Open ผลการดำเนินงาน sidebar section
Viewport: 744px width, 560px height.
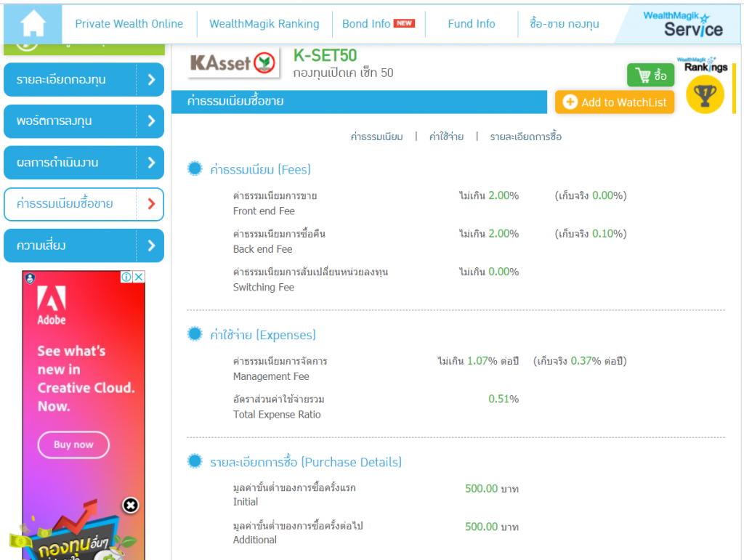tap(84, 163)
